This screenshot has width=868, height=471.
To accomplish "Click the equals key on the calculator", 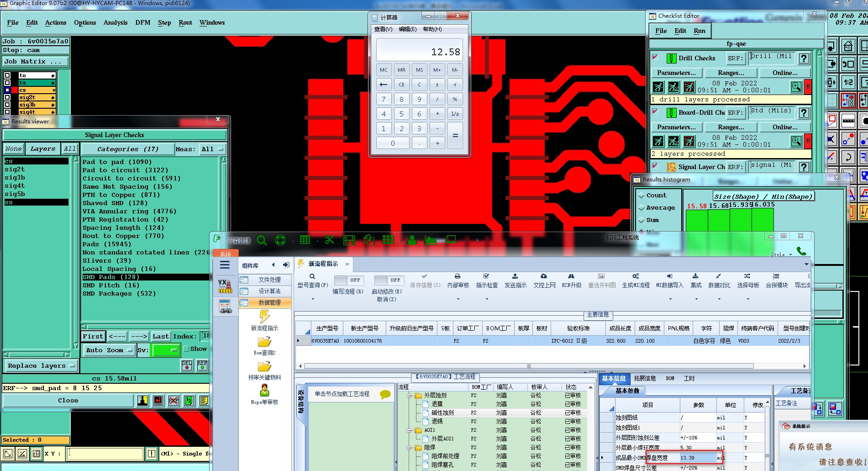I will (x=455, y=136).
